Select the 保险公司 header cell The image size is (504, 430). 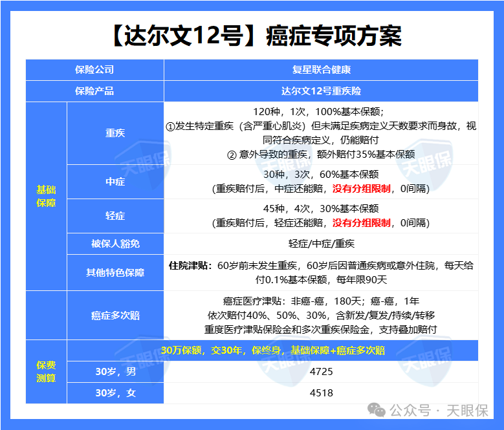94,70
